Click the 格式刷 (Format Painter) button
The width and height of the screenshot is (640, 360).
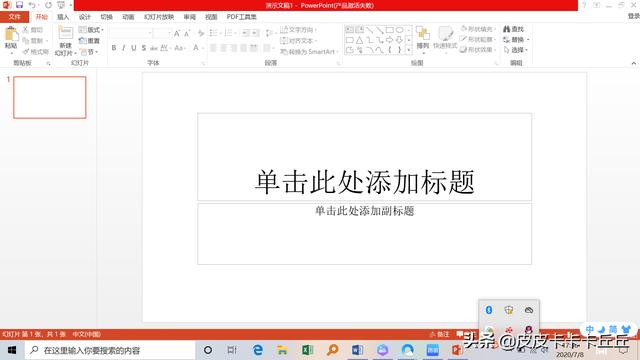[36, 51]
